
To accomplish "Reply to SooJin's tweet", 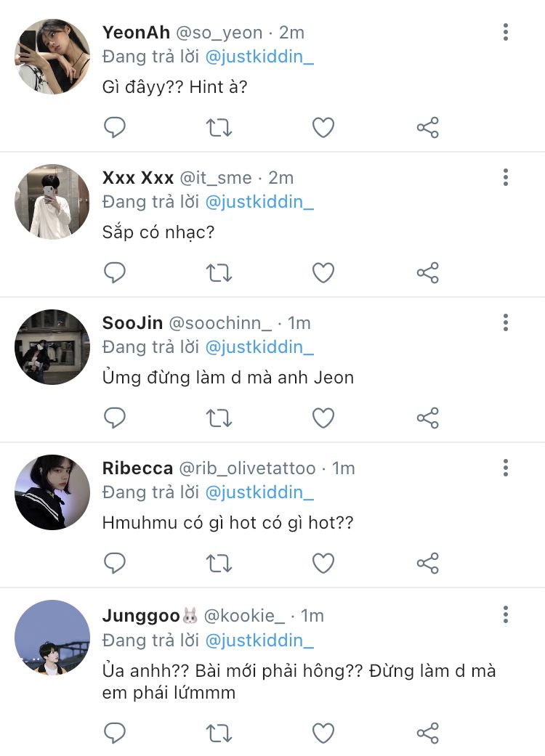I will (115, 418).
